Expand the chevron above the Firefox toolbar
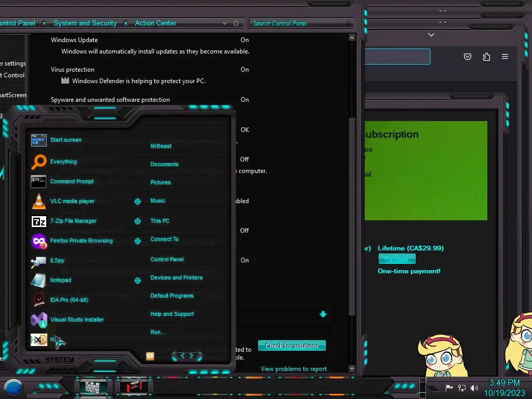Screen dimensions: 532x399 click(431, 35)
